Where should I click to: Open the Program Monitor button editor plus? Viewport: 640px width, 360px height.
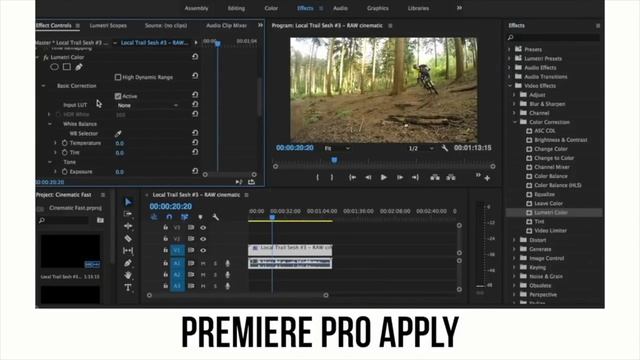487,178
